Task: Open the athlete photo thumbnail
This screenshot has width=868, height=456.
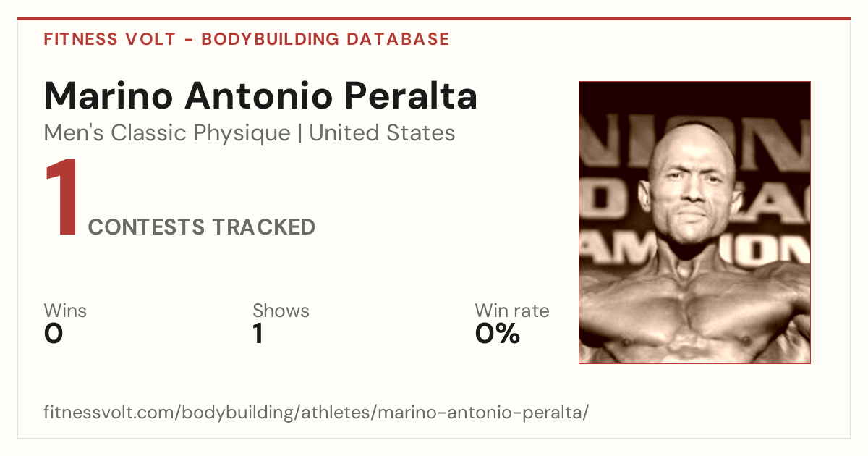Action: (694, 222)
